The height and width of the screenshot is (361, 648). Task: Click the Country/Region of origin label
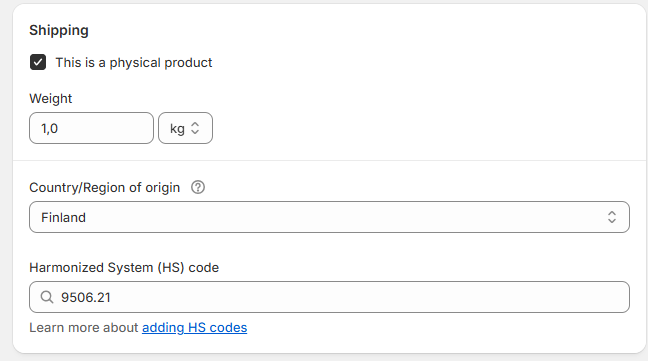[x=105, y=188]
